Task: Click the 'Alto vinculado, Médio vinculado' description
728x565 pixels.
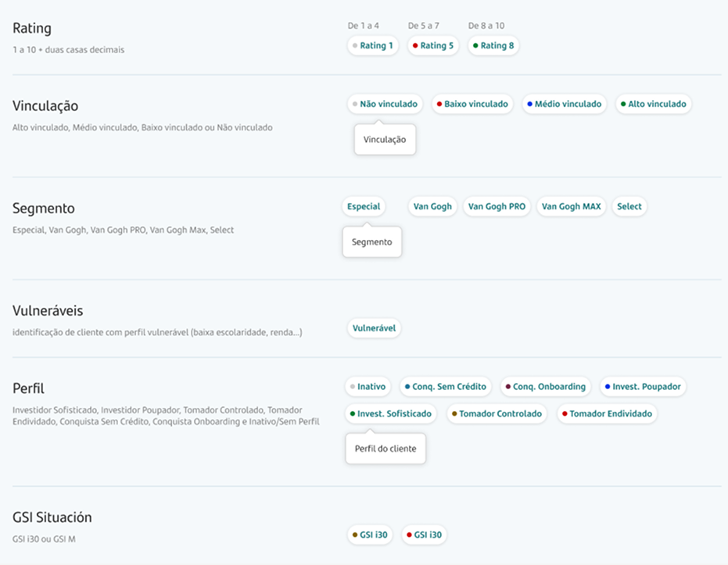Action: [142, 127]
